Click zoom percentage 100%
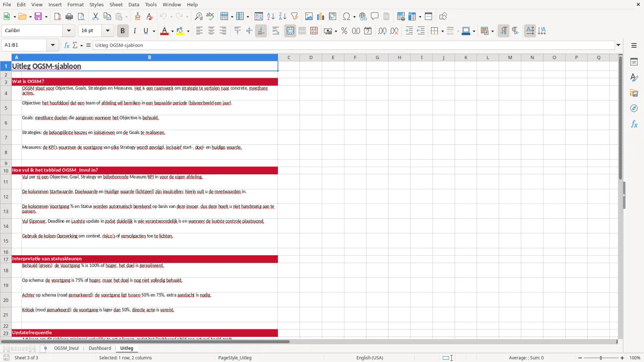 pos(635,358)
